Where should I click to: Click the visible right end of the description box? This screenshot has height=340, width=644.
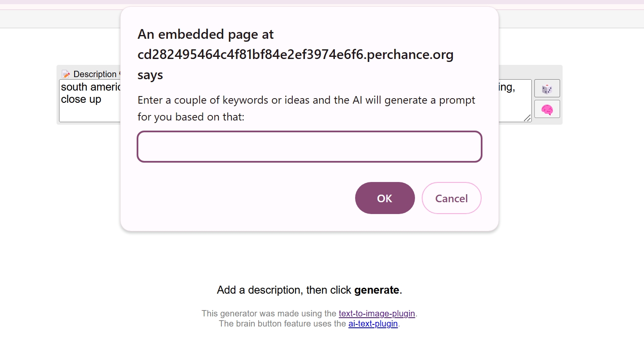tap(515, 101)
